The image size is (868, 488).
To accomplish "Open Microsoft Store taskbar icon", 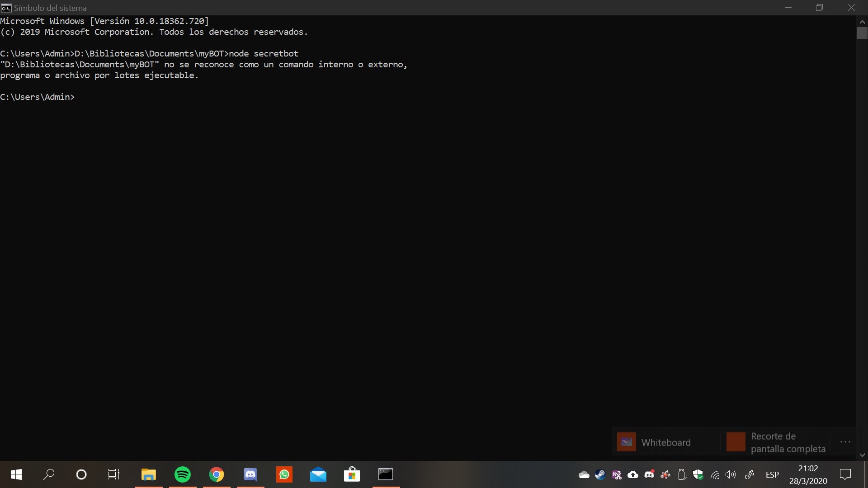I will tap(352, 474).
